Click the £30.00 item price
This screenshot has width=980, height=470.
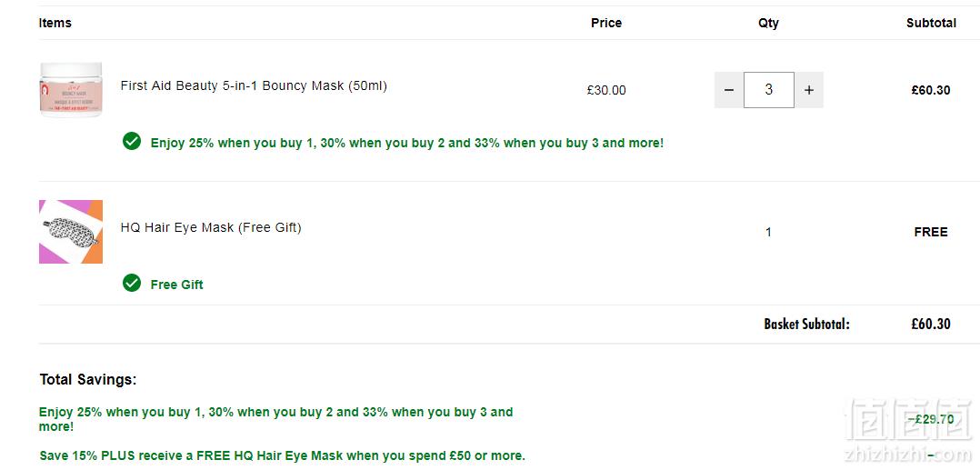tap(606, 90)
